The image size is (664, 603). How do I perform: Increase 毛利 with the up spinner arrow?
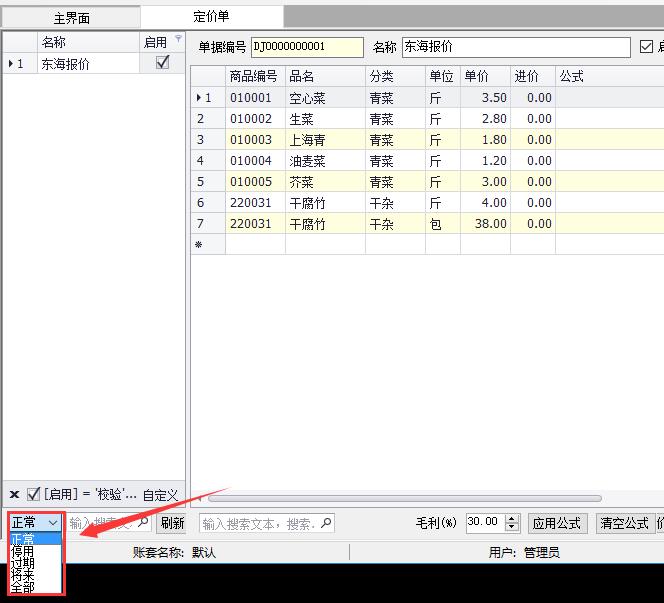click(x=512, y=519)
